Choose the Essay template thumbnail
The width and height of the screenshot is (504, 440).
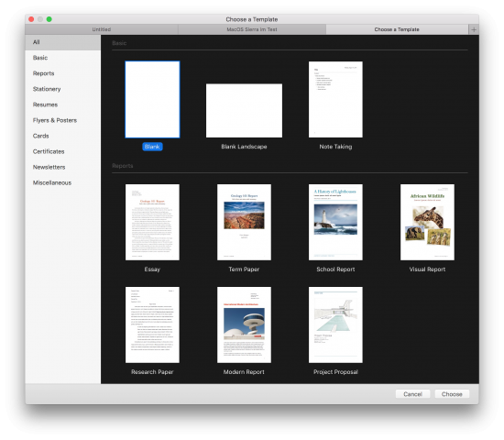152,222
